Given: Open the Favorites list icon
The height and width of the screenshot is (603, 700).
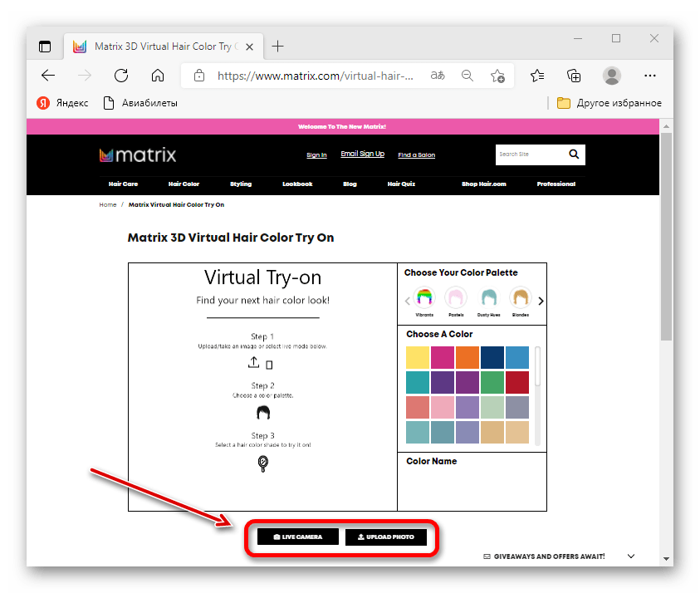Looking at the screenshot, I should [x=537, y=76].
